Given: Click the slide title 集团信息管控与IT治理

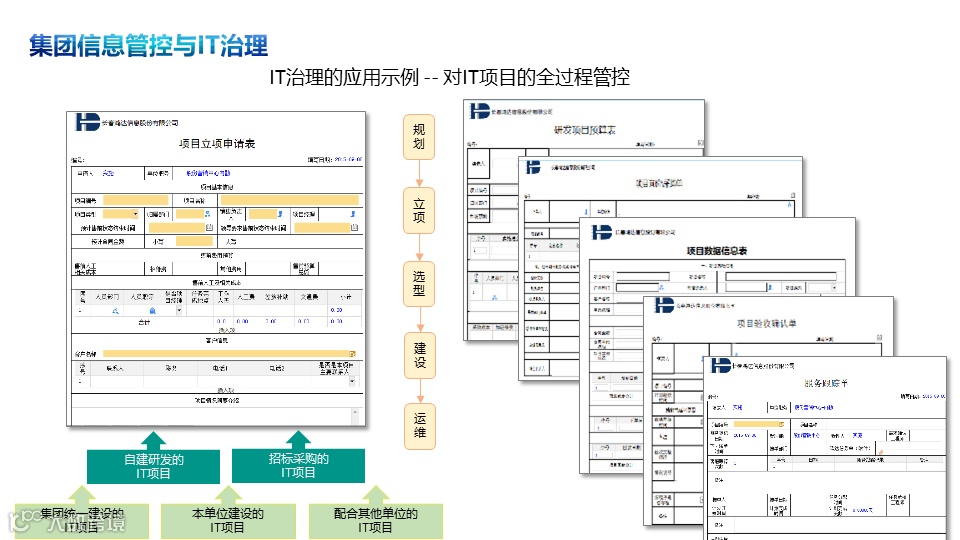Looking at the screenshot, I should [148, 45].
